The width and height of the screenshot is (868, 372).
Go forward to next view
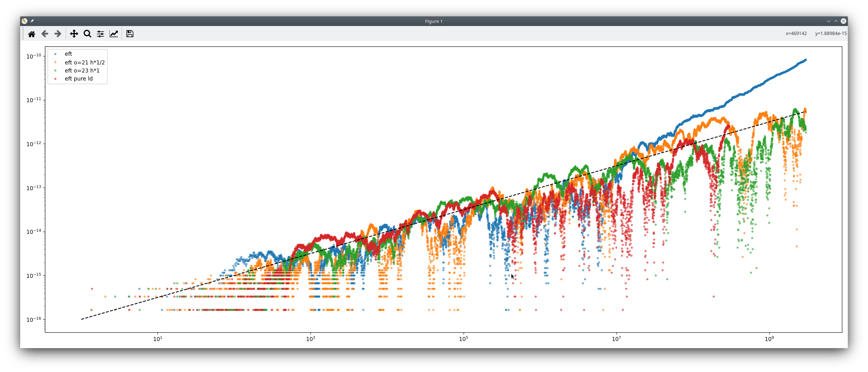[x=58, y=34]
